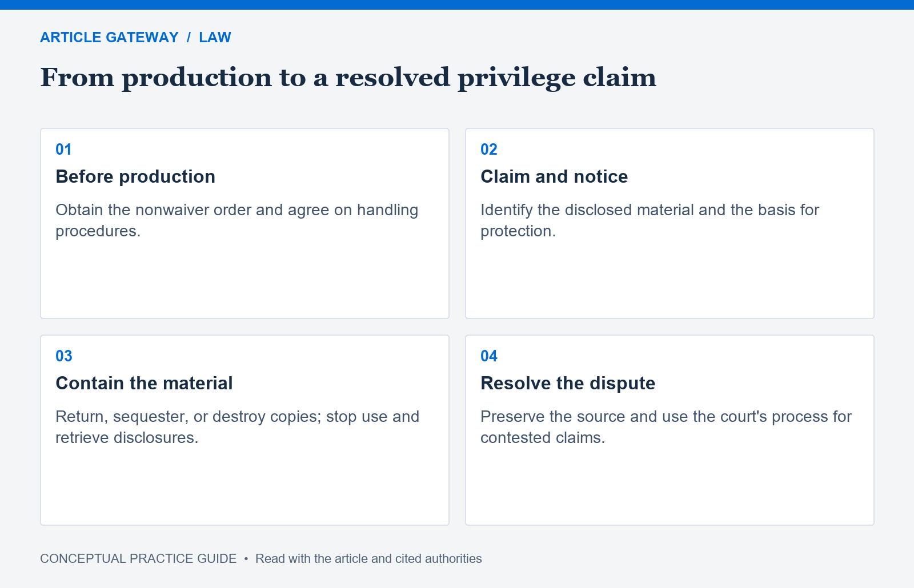Image resolution: width=914 pixels, height=588 pixels.
Task: Click the 'Before production' heading
Action: point(135,177)
